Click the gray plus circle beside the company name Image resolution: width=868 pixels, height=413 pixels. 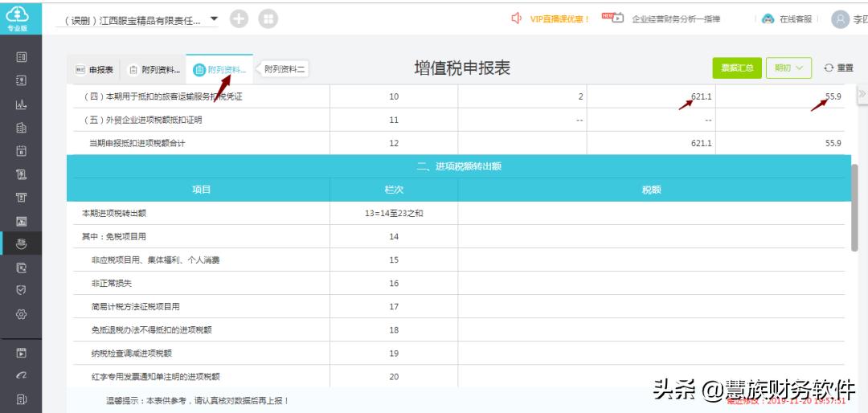pyautogui.click(x=240, y=18)
